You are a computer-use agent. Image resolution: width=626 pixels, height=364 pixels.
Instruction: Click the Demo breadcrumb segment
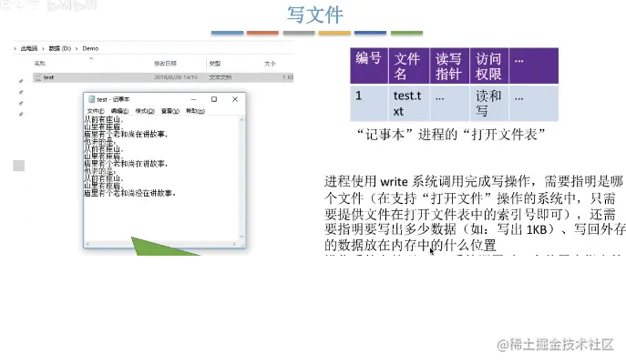[x=90, y=48]
